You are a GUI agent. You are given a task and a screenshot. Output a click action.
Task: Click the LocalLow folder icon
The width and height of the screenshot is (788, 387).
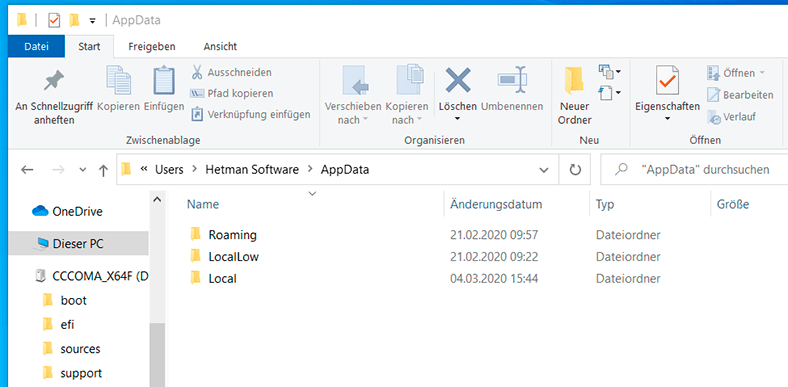196,256
